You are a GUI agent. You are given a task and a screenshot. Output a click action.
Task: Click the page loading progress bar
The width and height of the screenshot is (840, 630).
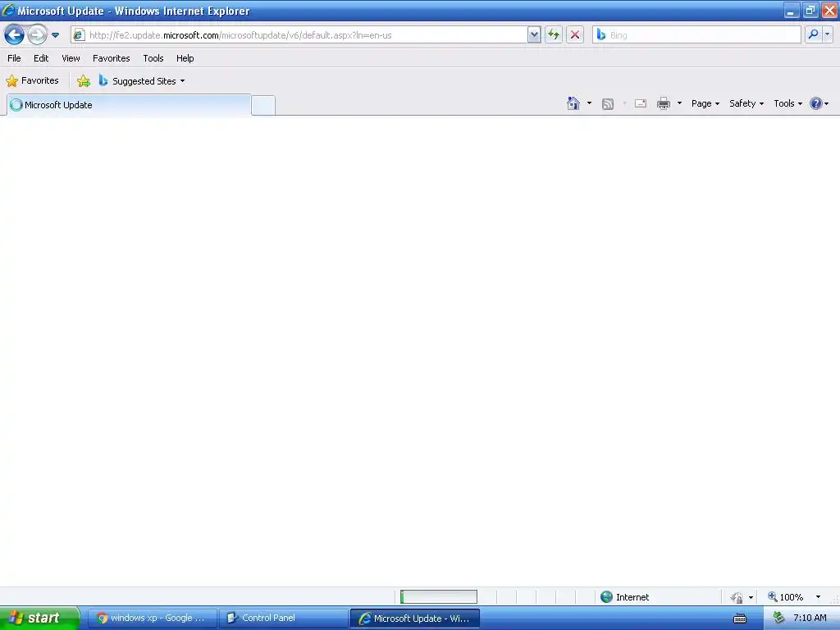(x=439, y=597)
